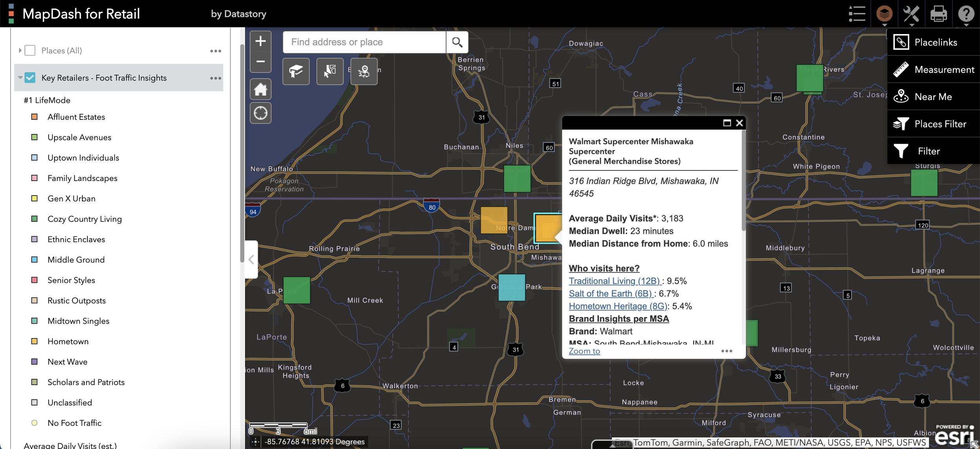Uncheck Key Retailers Foot Traffic Insights layer
Viewport: 980px width, 449px height.
tap(30, 78)
